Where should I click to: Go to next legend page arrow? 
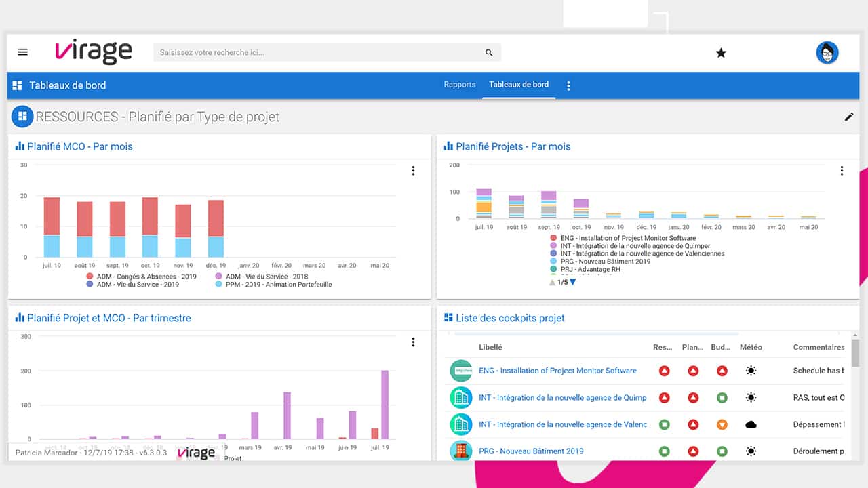click(573, 282)
